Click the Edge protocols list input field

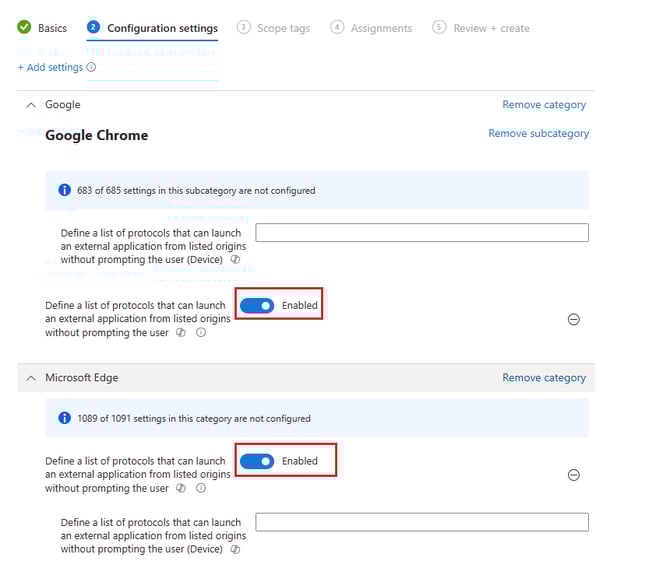pos(422,522)
